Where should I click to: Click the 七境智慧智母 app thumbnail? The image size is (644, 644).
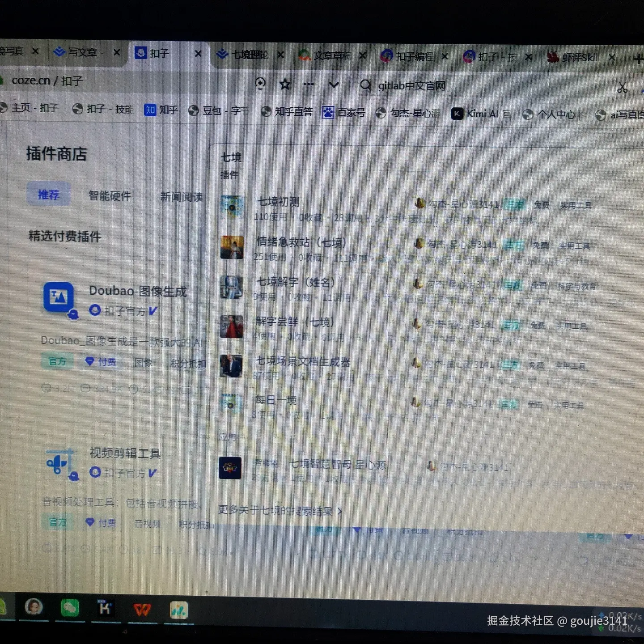tap(230, 468)
